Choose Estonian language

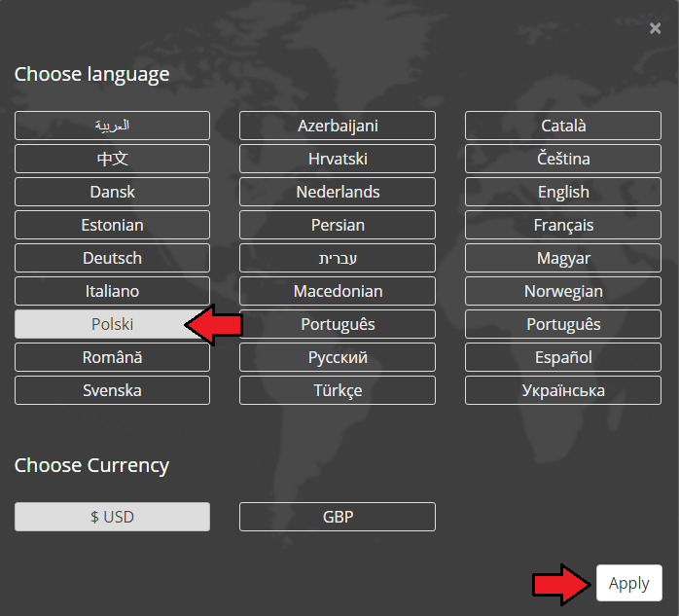pyautogui.click(x=112, y=225)
